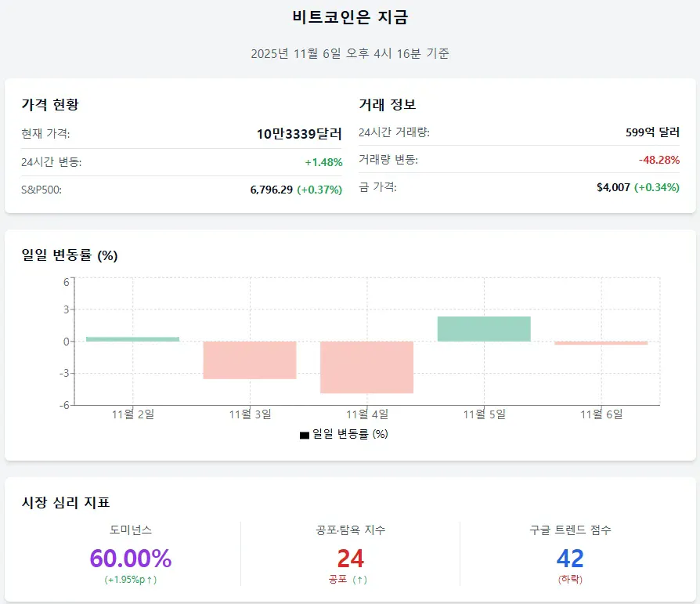The width and height of the screenshot is (700, 604).
Task: Click the Fear & Greed index value 24
Action: coord(350,559)
